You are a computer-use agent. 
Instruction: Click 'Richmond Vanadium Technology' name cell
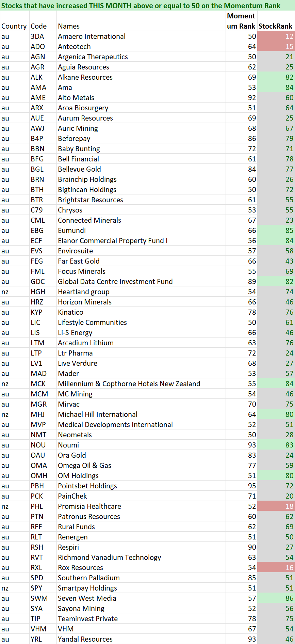point(141,557)
